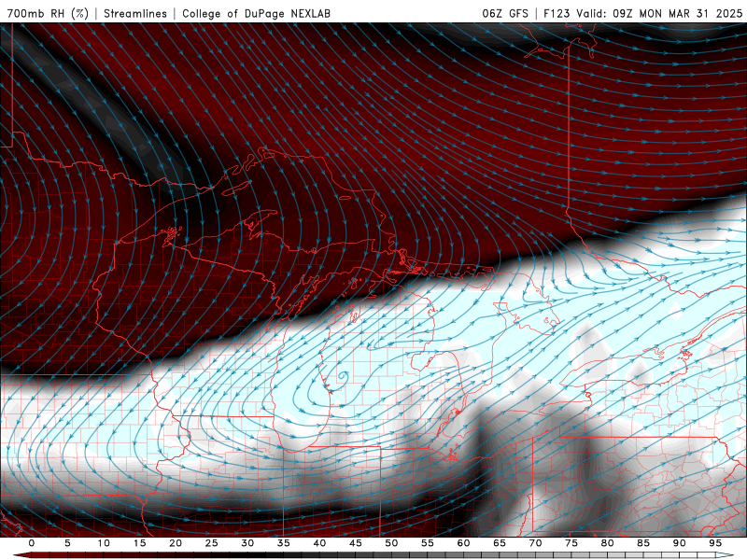Click the "F123" forecast hour text
The width and height of the screenshot is (747, 560).
[557, 13]
